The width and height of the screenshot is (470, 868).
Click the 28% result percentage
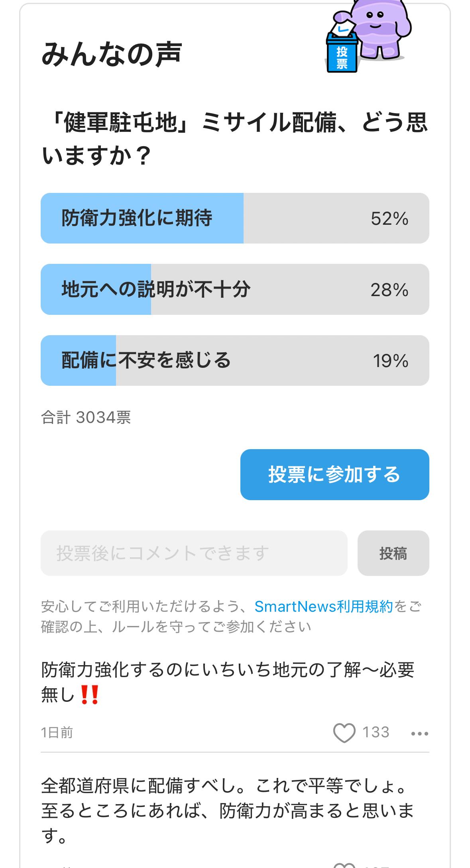coord(389,290)
